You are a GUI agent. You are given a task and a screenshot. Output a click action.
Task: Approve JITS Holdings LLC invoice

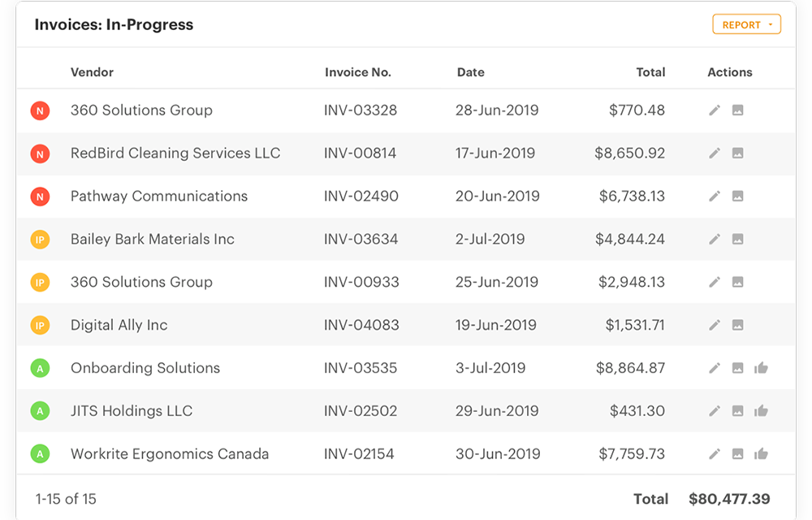point(761,411)
